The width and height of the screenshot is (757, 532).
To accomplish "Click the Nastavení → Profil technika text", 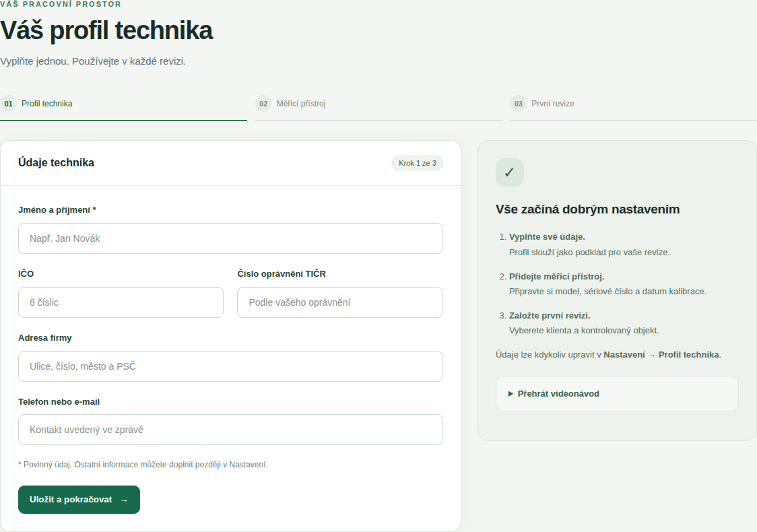I will pos(661,355).
